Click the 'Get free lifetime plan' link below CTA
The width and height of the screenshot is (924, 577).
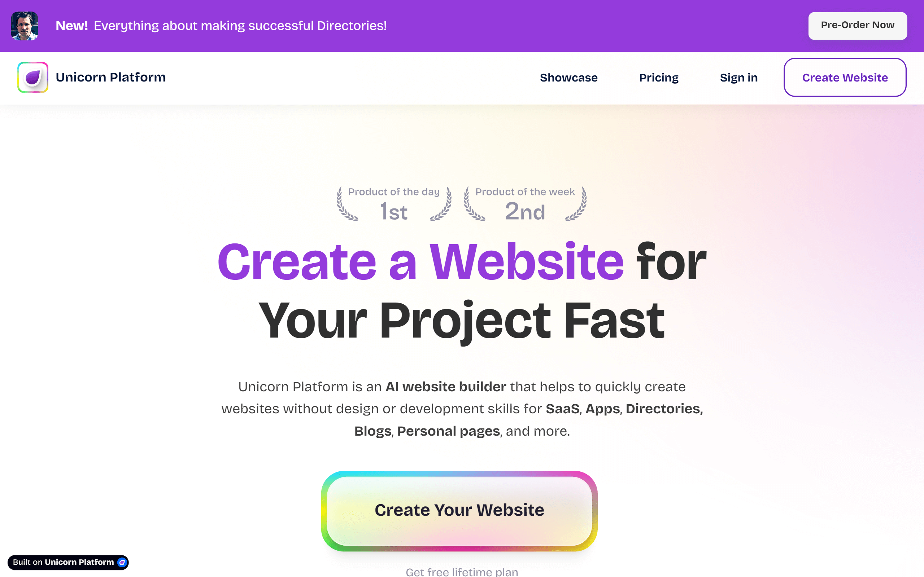click(x=462, y=571)
